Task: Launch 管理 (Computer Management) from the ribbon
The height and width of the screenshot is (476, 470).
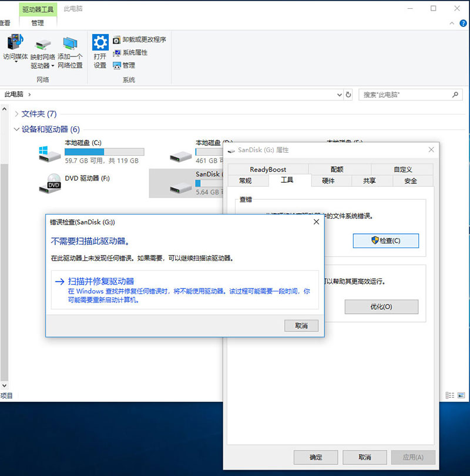Action: coord(126,65)
